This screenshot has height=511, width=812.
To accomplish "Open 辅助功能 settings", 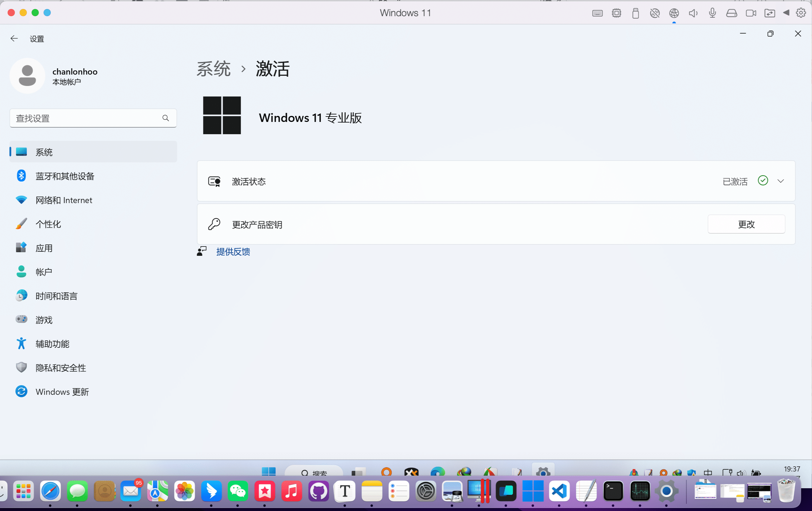I will coord(93,343).
